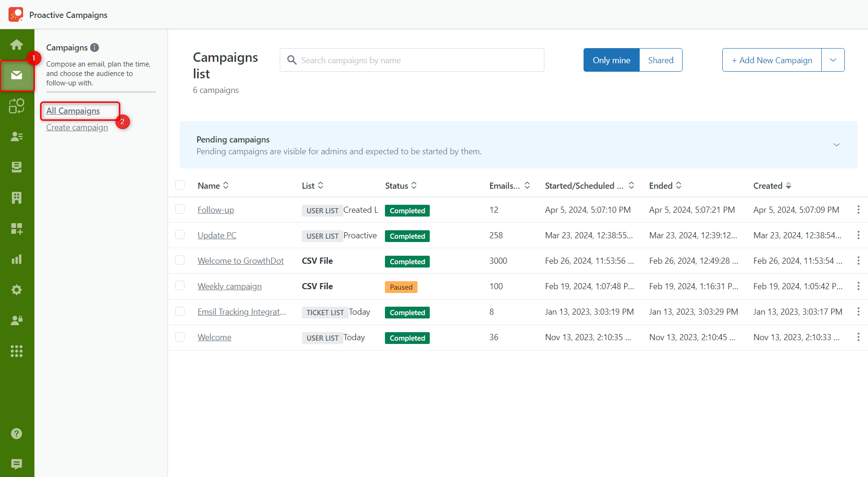The height and width of the screenshot is (477, 868).
Task: Click Completed badge in Follow-up row
Action: [x=407, y=210]
